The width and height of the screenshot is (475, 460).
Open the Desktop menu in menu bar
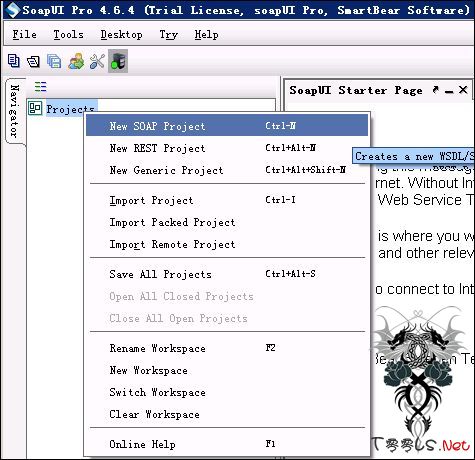(122, 34)
